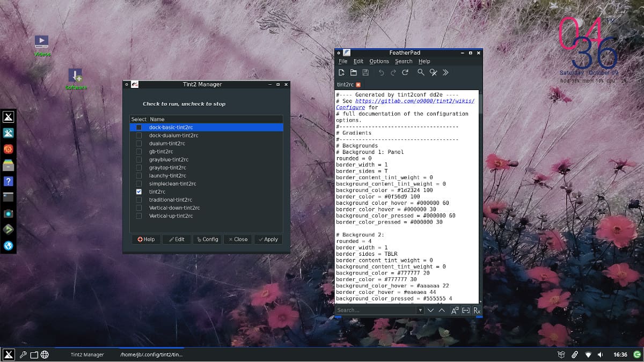Enable the Vertical-up-tint2rc checkbox
Image resolution: width=644 pixels, height=362 pixels.
(139, 216)
